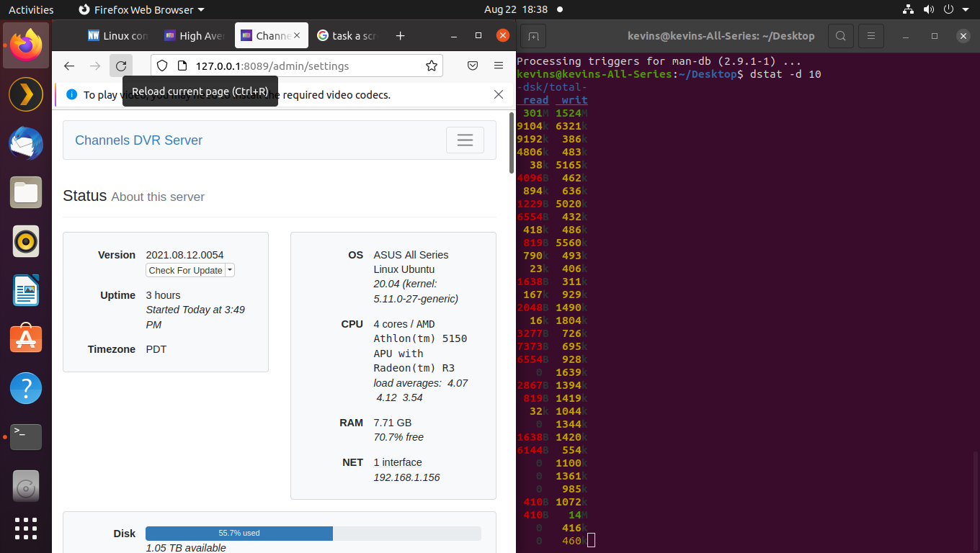Open Ubuntu Software from the dock
This screenshot has height=553, width=980.
[x=26, y=338]
